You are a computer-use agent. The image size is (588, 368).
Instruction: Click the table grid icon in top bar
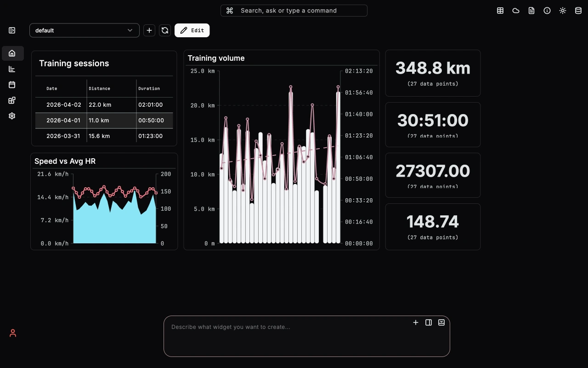click(x=500, y=10)
